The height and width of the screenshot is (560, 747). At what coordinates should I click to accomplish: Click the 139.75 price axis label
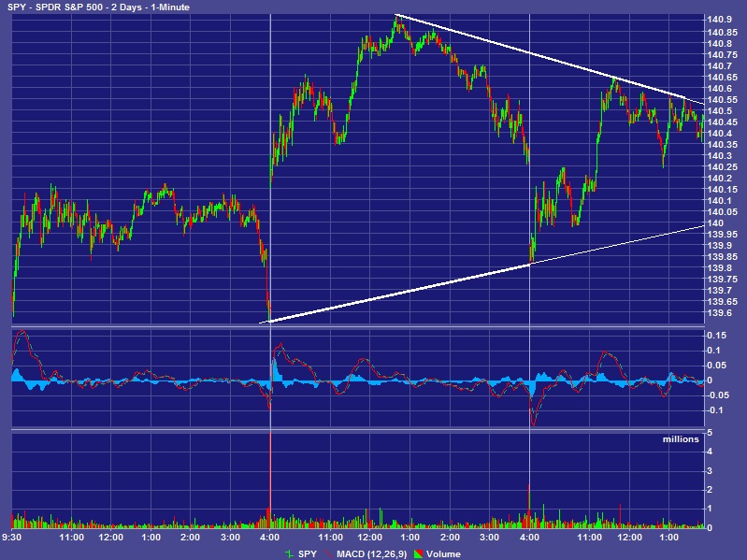[x=723, y=279]
